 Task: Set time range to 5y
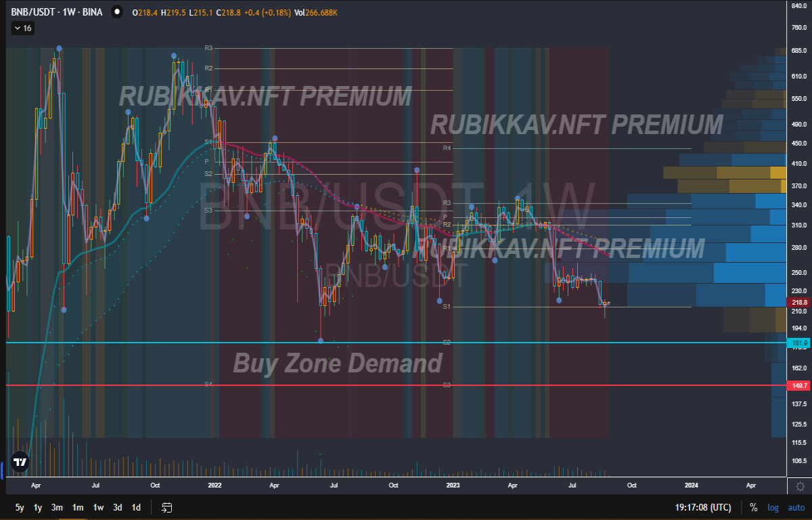[x=20, y=507]
